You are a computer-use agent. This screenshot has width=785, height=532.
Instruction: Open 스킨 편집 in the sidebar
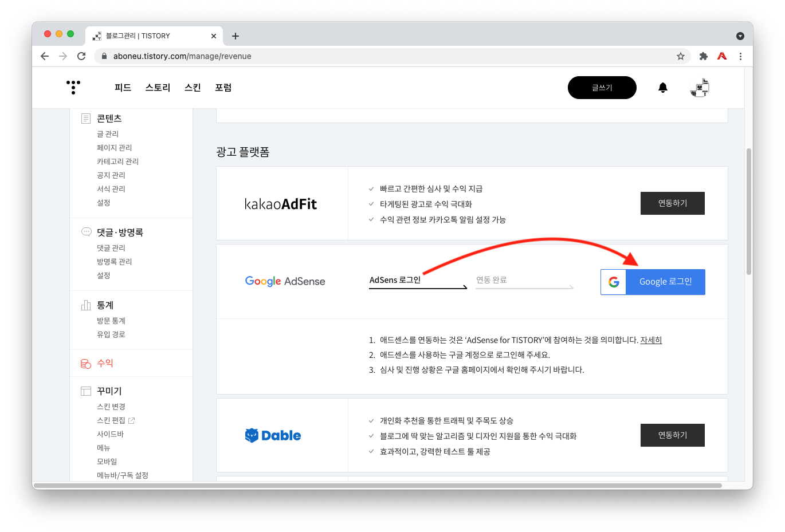pyautogui.click(x=111, y=420)
